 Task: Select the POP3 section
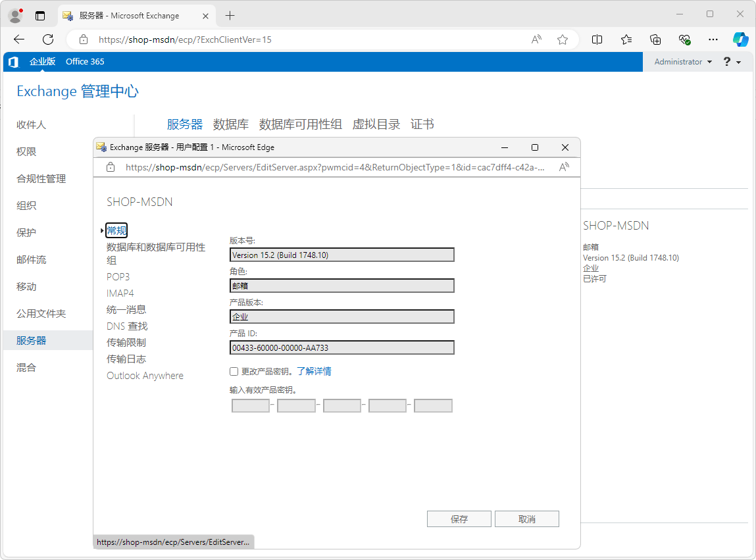point(118,277)
